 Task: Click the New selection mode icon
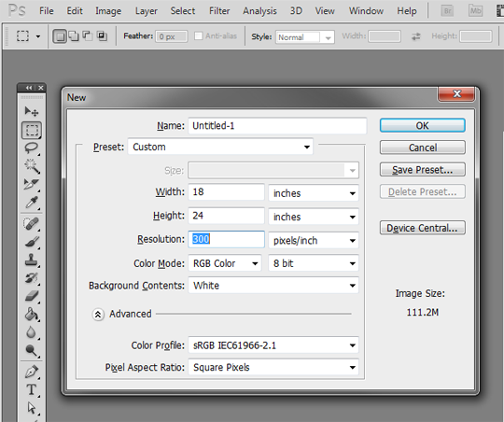click(60, 36)
